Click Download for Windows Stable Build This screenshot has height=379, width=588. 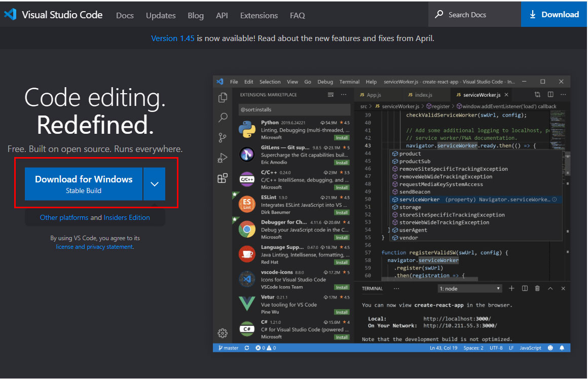click(x=84, y=184)
